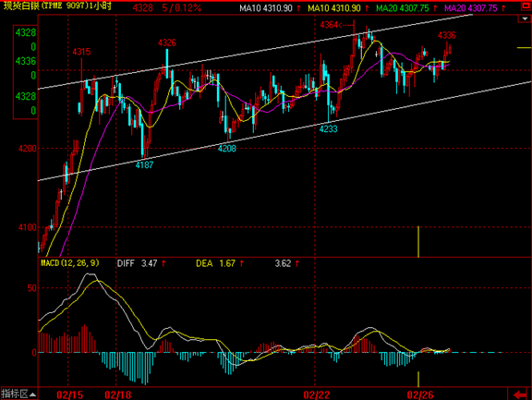Click the 02/18 date label
Viewport: 532px width, 400px height.
(117, 394)
